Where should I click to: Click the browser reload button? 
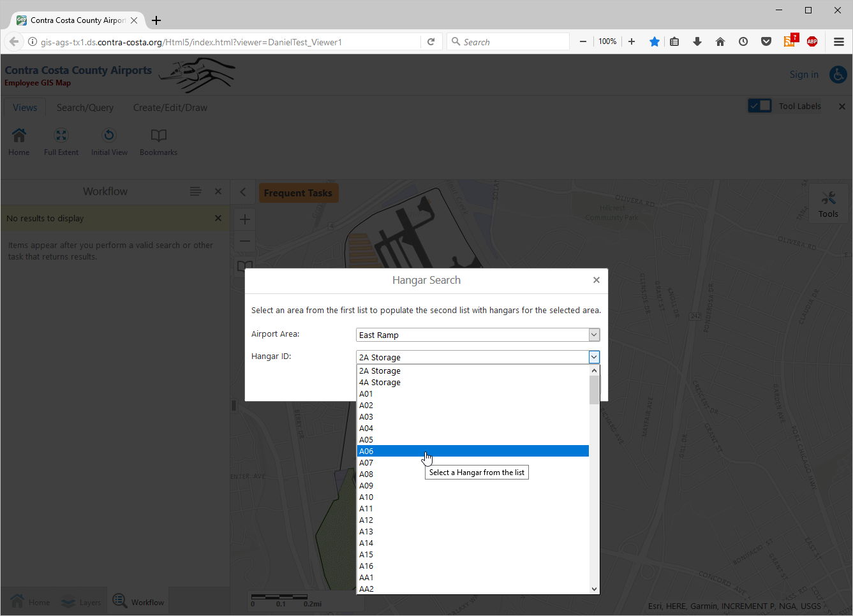(x=431, y=41)
